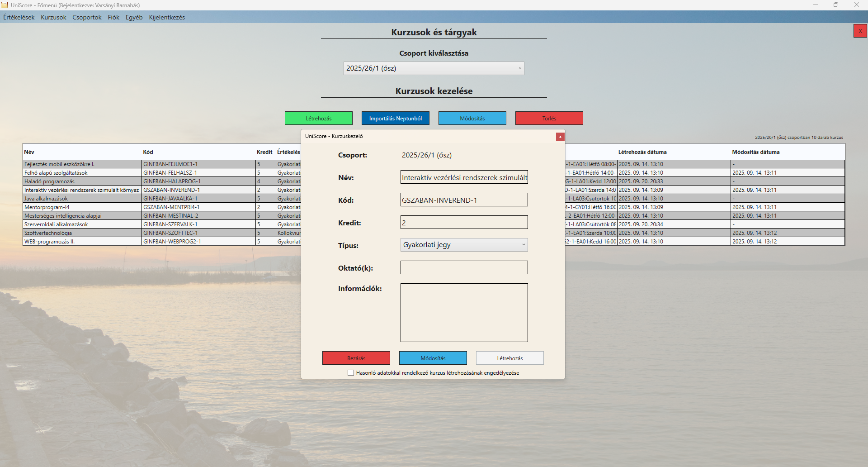Image resolution: width=868 pixels, height=467 pixels.
Task: Open the Egyéb menu
Action: point(134,17)
